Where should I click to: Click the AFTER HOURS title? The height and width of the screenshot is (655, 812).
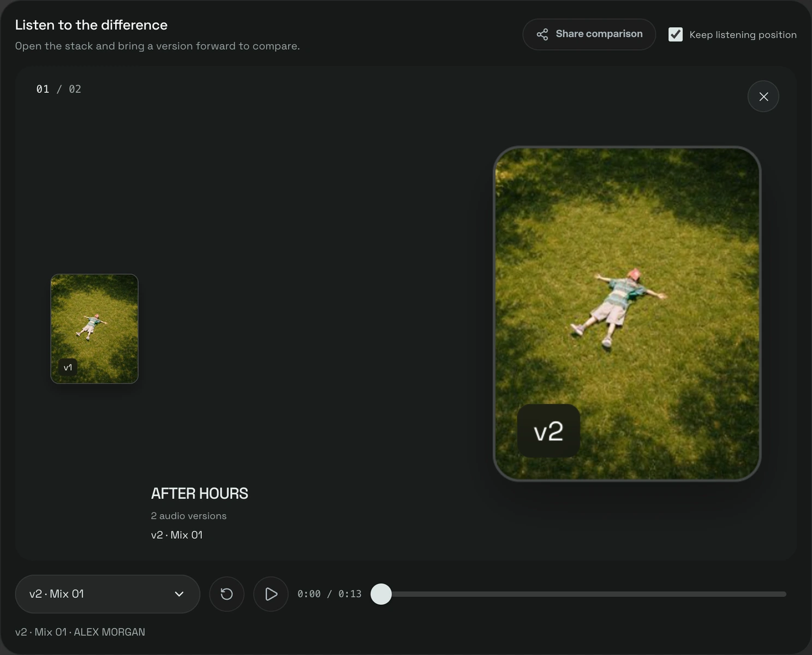(x=200, y=493)
